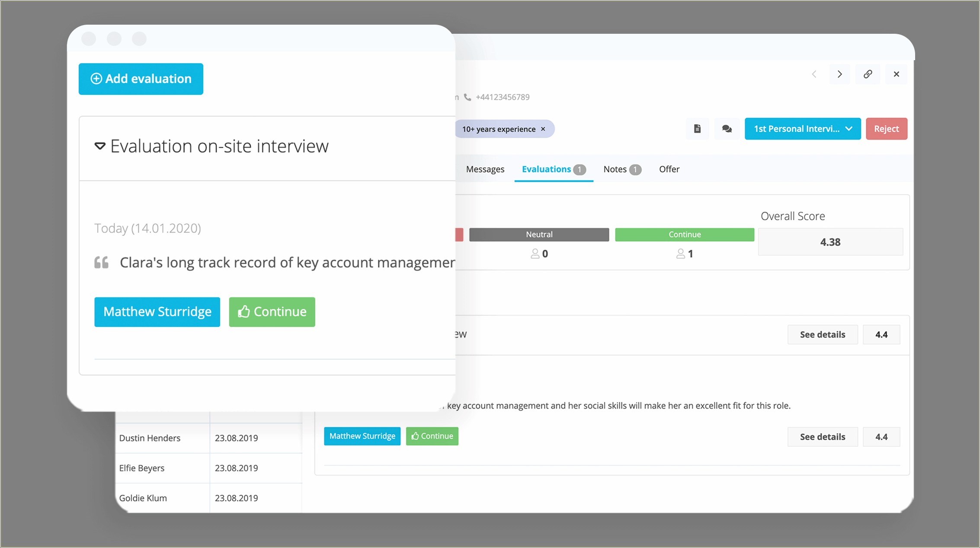Remove the 10+ years experience tag

pyautogui.click(x=544, y=129)
